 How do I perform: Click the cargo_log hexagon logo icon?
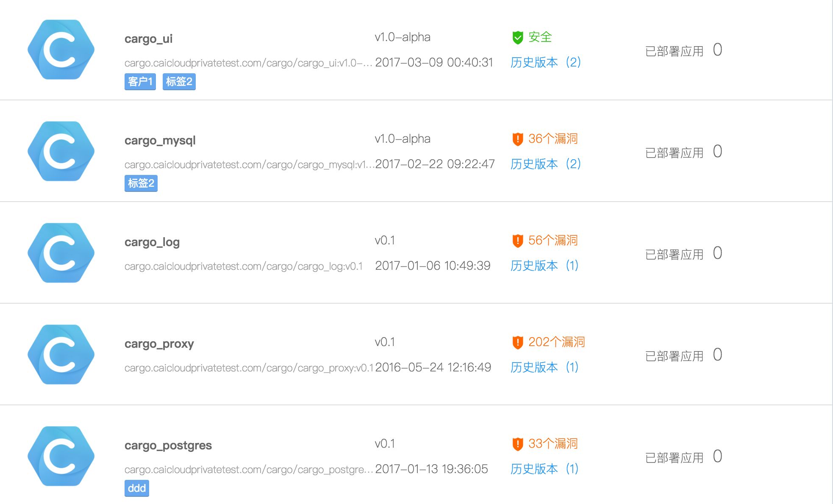(x=61, y=253)
